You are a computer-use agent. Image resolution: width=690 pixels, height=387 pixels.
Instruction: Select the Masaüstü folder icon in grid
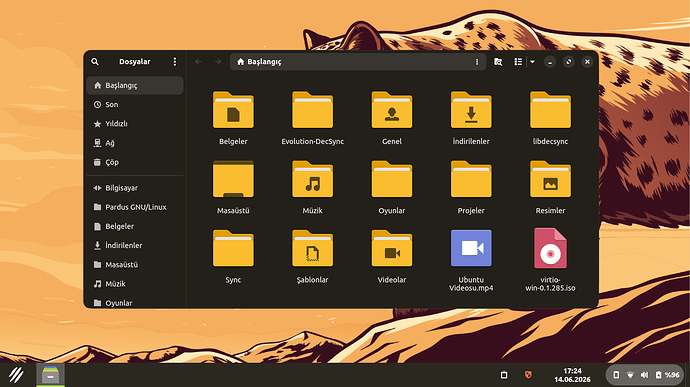pos(233,179)
